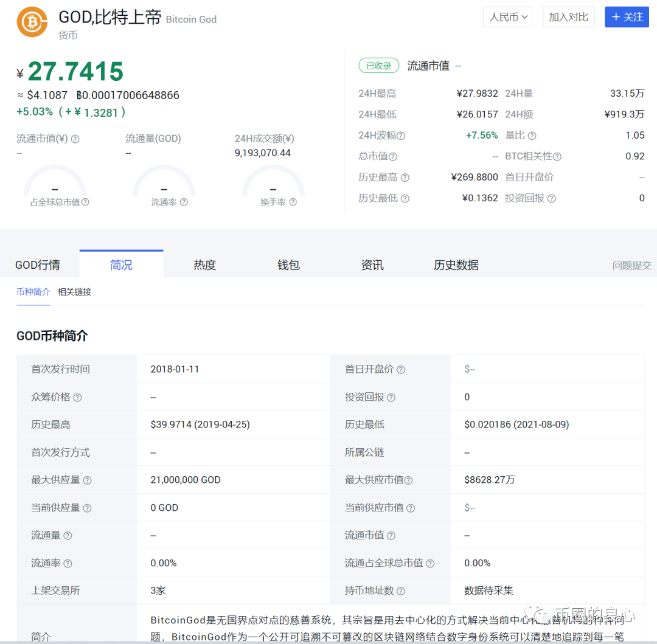Click the 21,000,000 GOD supply value

tap(185, 480)
